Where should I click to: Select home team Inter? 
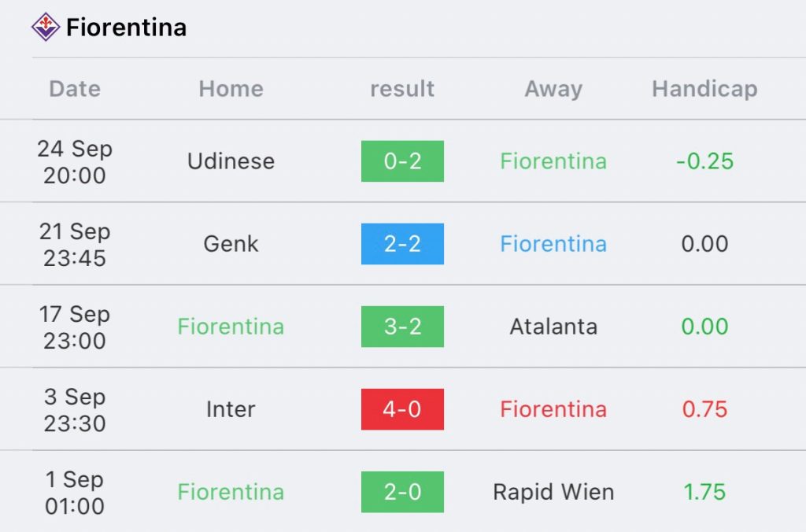tap(231, 409)
